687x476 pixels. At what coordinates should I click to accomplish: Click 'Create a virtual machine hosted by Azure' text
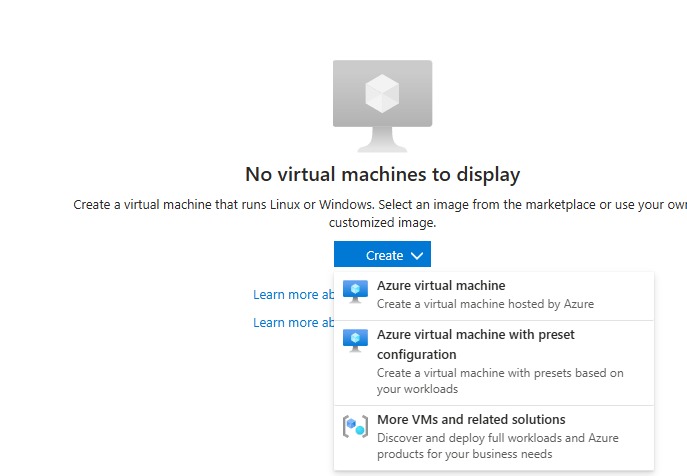click(x=485, y=304)
